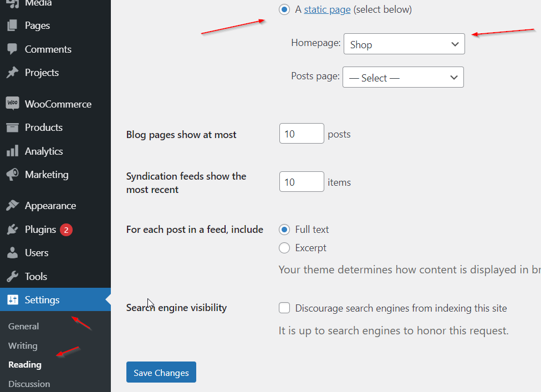Choose Excerpt for feed posts
The image size is (541, 392).
[x=284, y=248]
